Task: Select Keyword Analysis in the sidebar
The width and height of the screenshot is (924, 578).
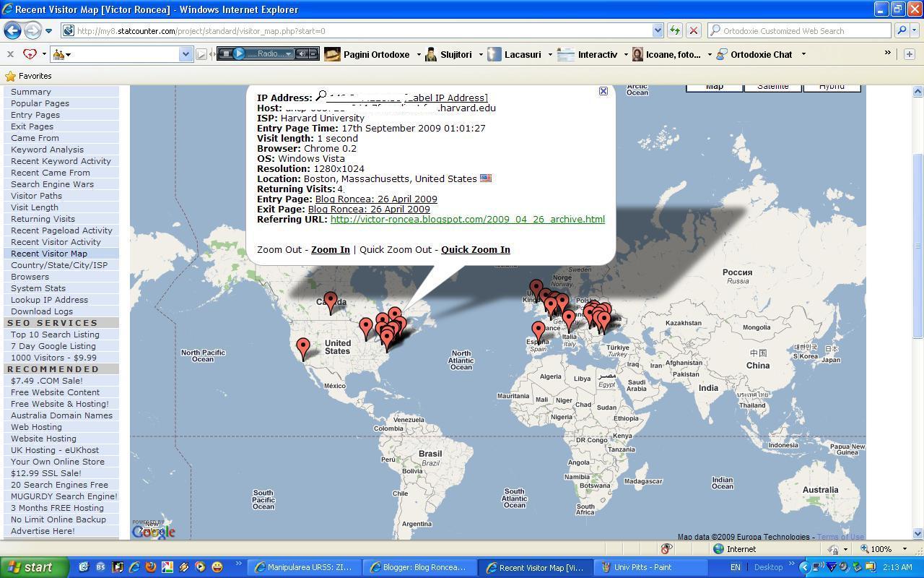Action: [x=47, y=150]
